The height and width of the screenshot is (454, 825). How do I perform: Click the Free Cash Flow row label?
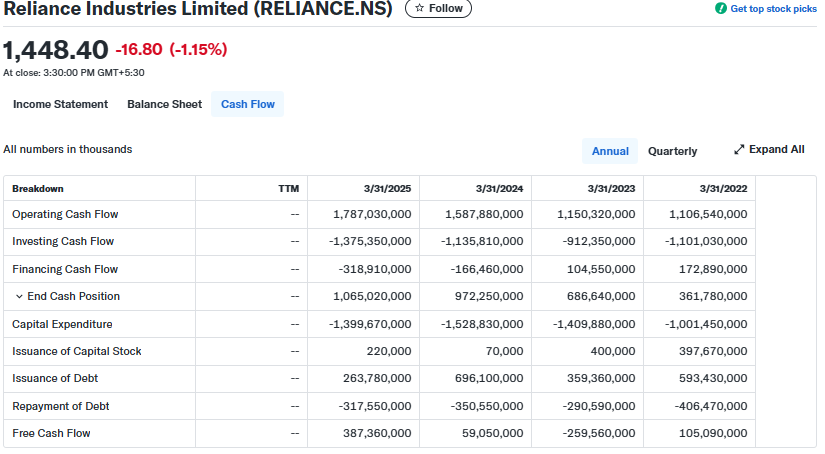[x=51, y=433]
